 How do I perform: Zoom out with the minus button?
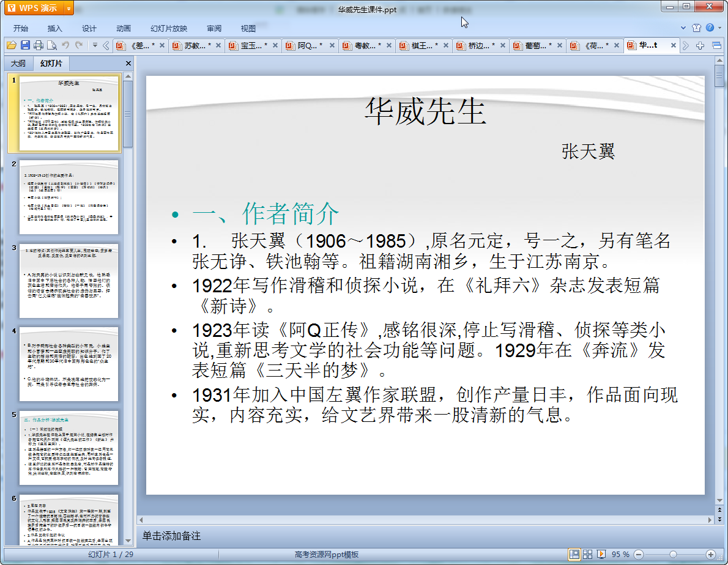click(x=639, y=555)
